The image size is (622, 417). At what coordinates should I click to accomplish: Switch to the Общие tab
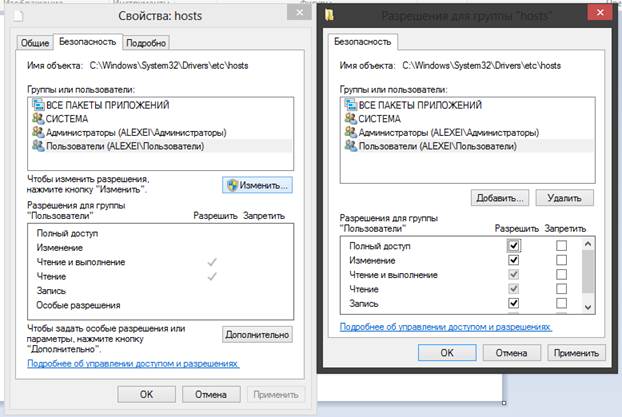click(x=34, y=42)
